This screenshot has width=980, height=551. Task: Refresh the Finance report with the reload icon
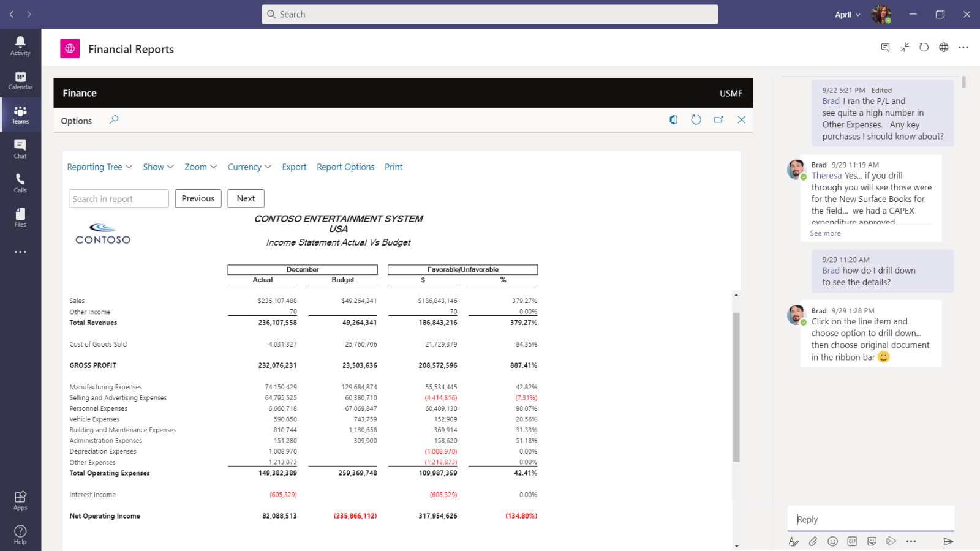click(696, 119)
